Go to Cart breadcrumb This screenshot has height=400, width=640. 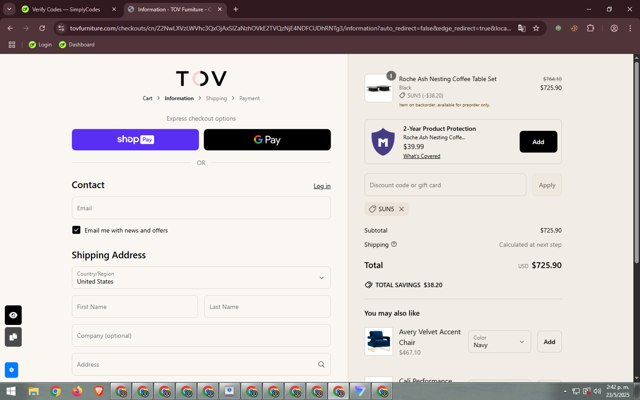point(147,98)
